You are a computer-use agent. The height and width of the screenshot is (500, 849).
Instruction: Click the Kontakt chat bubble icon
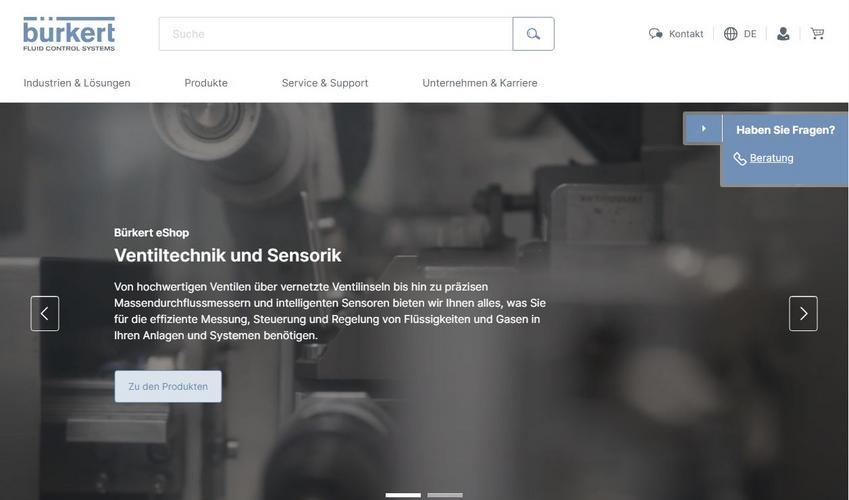656,34
